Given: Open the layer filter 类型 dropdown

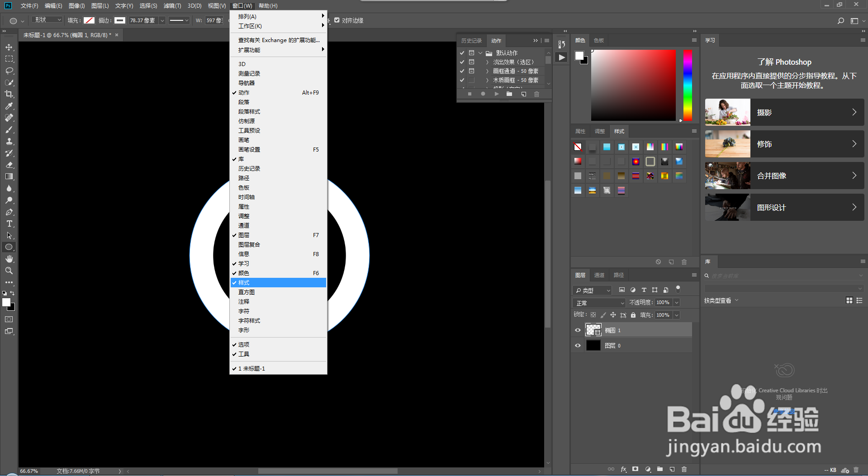Looking at the screenshot, I should [x=592, y=290].
